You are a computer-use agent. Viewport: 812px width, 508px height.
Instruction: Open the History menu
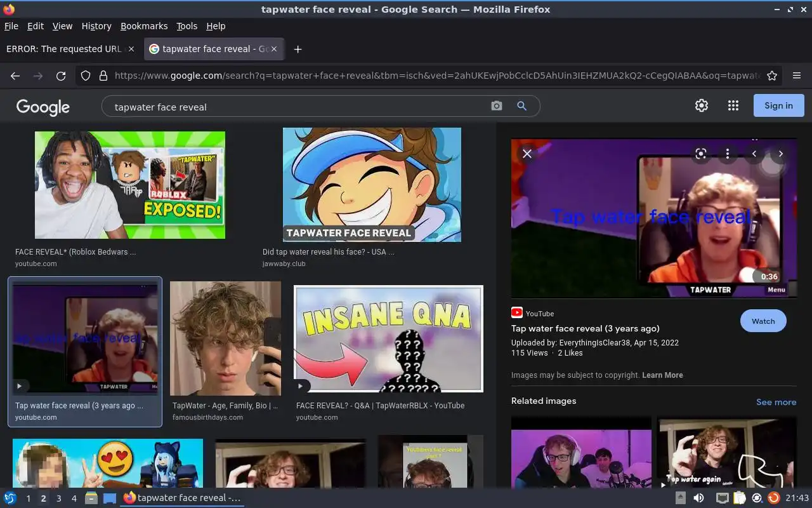click(96, 26)
